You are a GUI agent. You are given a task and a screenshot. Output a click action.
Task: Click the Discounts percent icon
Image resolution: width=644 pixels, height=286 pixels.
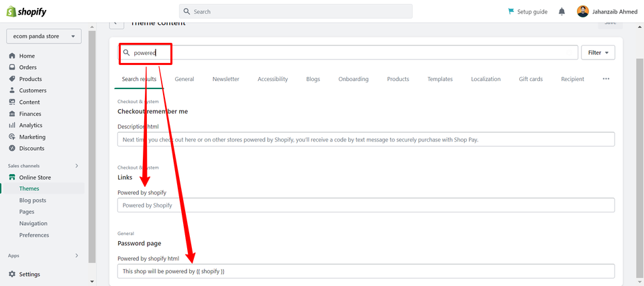[x=12, y=149]
